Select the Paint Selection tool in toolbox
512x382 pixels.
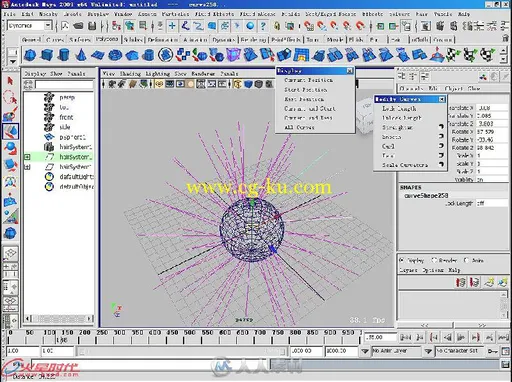pos(10,114)
